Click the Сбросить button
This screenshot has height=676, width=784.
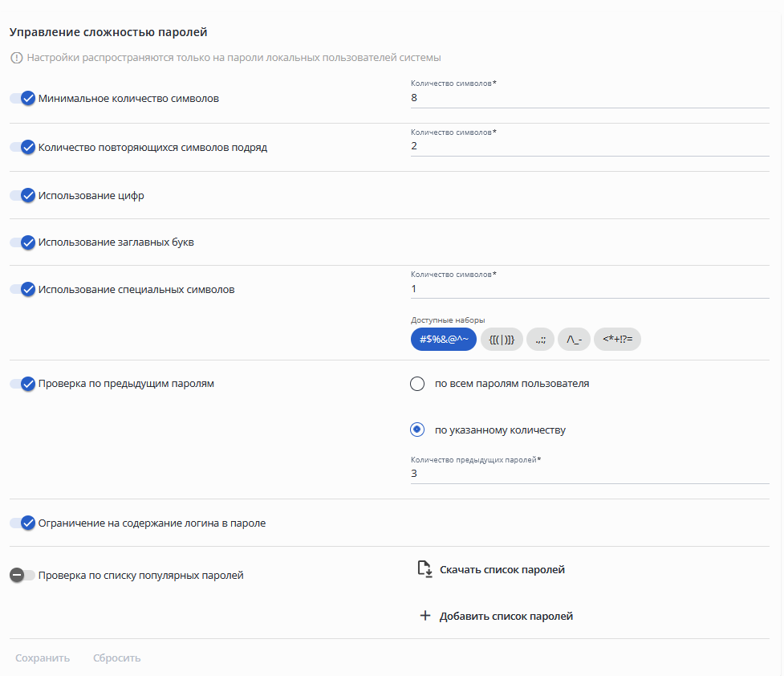tap(116, 658)
